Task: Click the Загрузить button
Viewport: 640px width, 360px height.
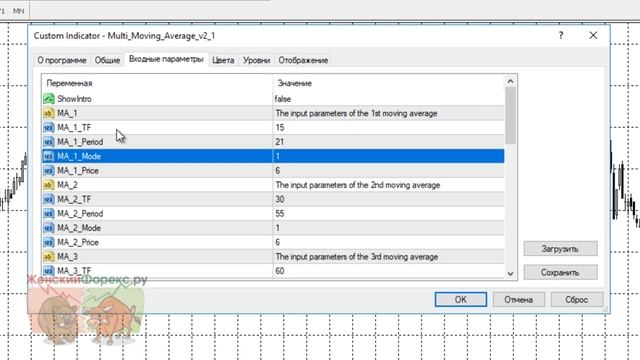Action: click(x=560, y=249)
